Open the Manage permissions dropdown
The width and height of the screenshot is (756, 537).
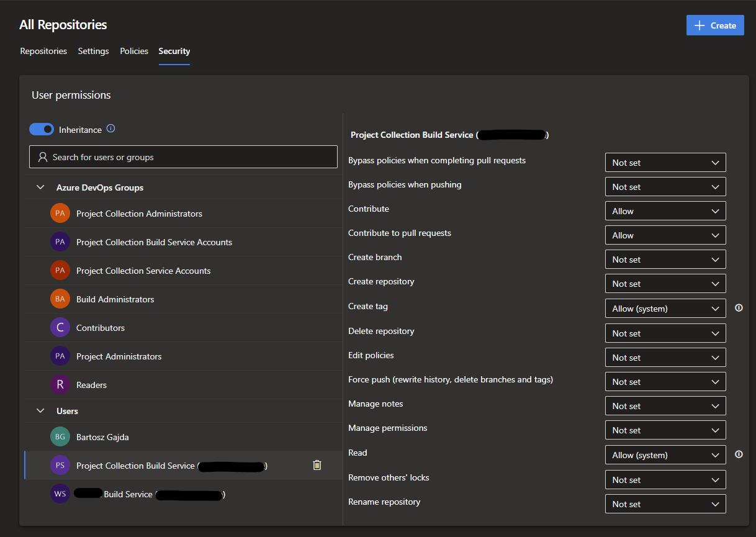[x=665, y=430]
